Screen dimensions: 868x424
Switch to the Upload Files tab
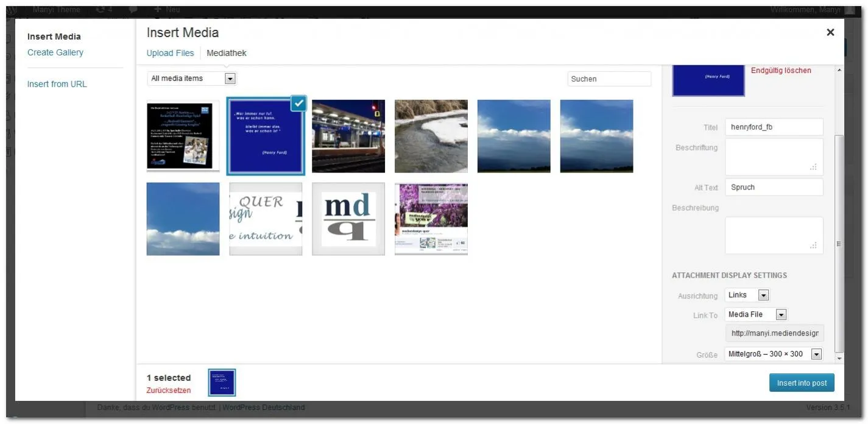170,53
